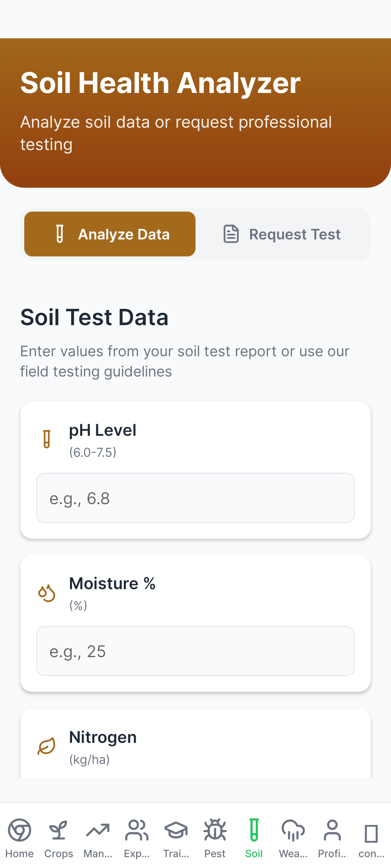The width and height of the screenshot is (391, 868).
Task: Open the Weather rain cloud icon
Action: tap(293, 830)
